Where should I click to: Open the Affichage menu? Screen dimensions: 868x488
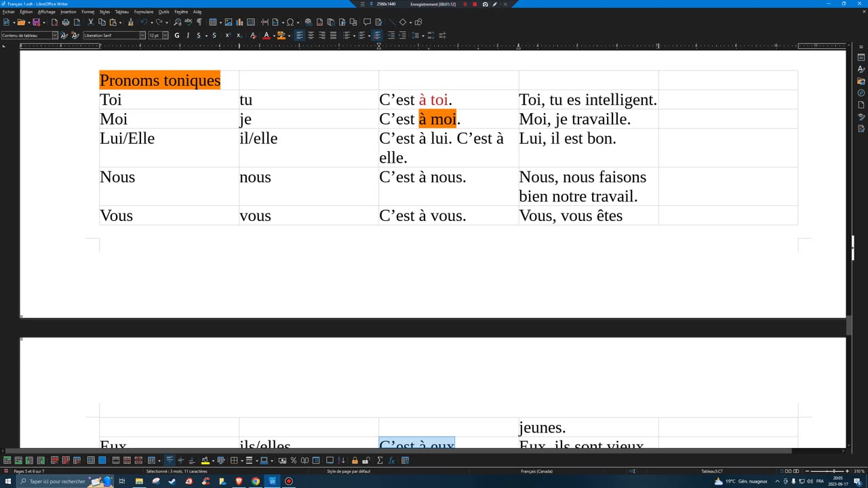(x=46, y=12)
